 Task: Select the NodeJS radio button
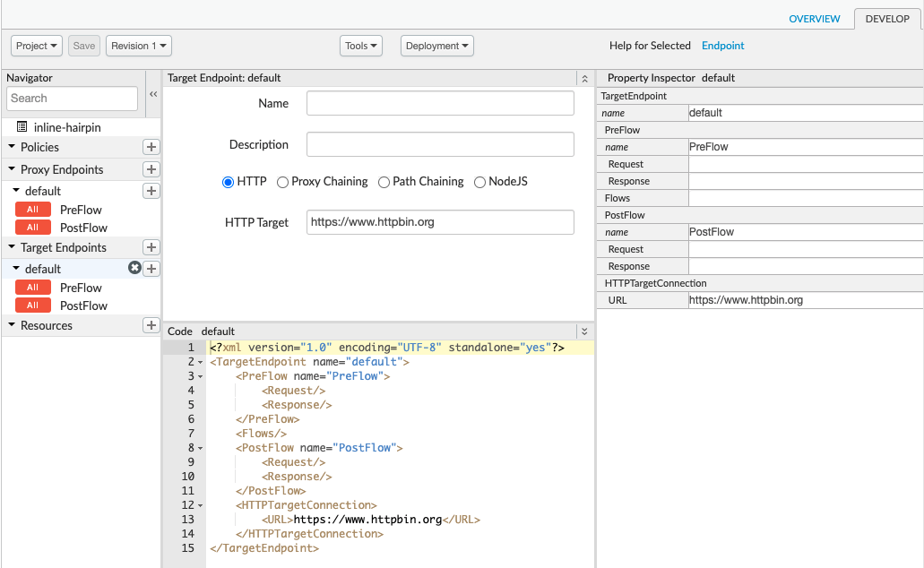click(x=479, y=182)
